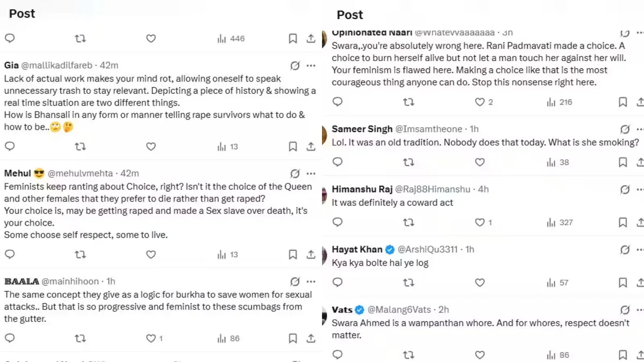Image resolution: width=644 pixels, height=362 pixels.
Task: Reply to Hayat Khan's post
Action: point(338,283)
